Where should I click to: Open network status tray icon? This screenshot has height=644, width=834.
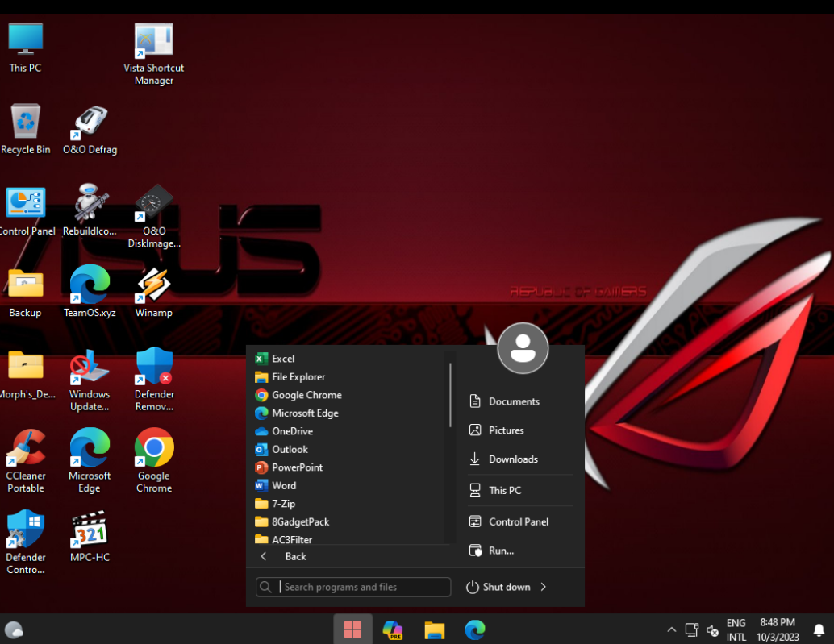[691, 630]
